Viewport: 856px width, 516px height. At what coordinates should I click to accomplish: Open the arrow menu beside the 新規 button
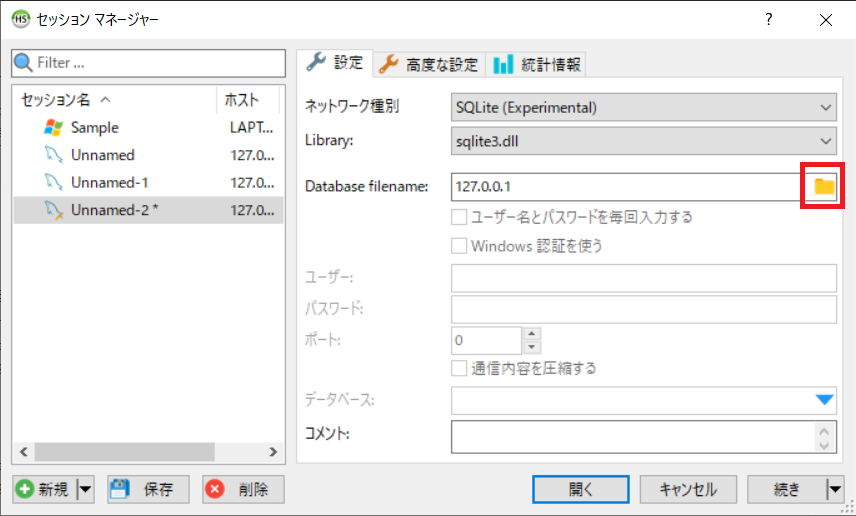85,489
